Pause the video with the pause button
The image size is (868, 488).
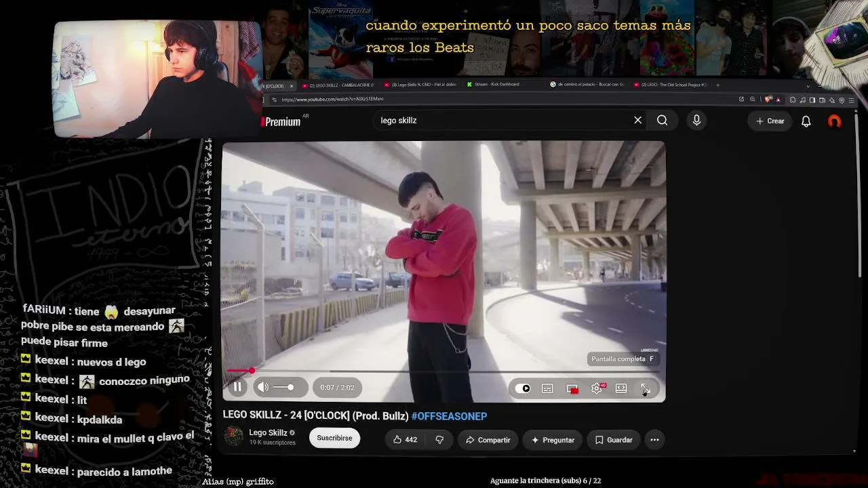pyautogui.click(x=237, y=388)
